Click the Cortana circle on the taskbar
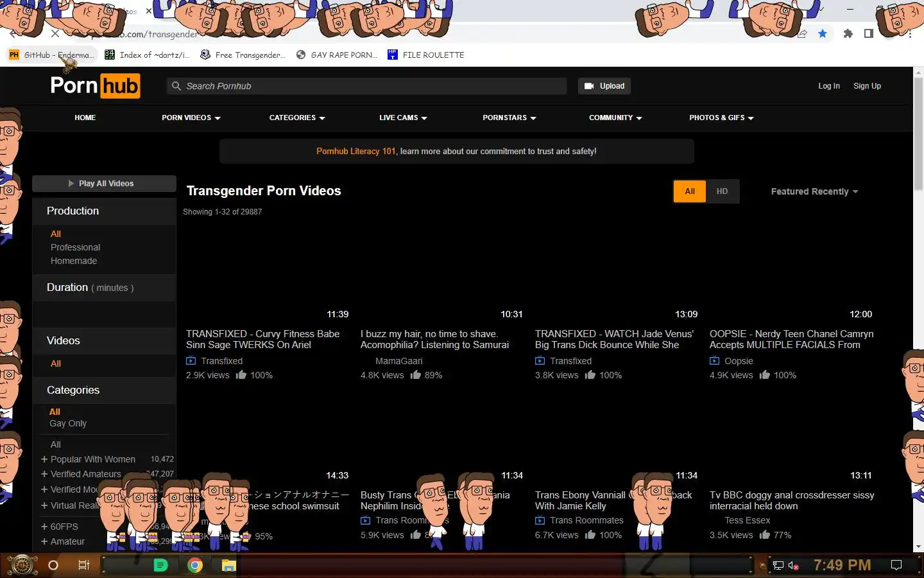The image size is (924, 578). pos(53,565)
